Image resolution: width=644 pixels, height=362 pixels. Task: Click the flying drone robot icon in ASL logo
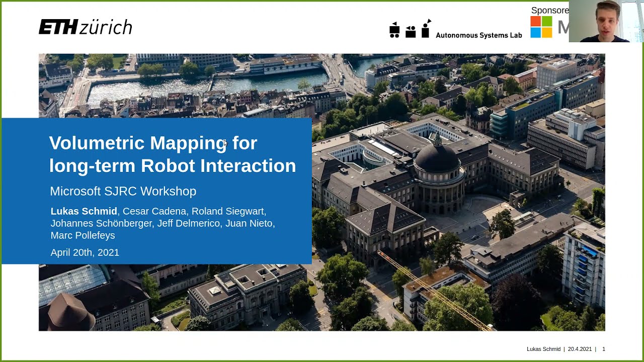coord(425,31)
